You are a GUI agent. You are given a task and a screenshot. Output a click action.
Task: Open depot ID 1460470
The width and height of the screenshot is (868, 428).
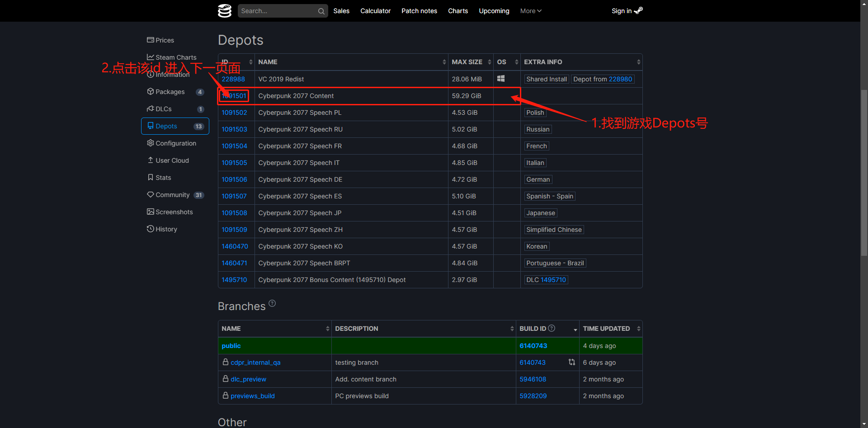[235, 246]
